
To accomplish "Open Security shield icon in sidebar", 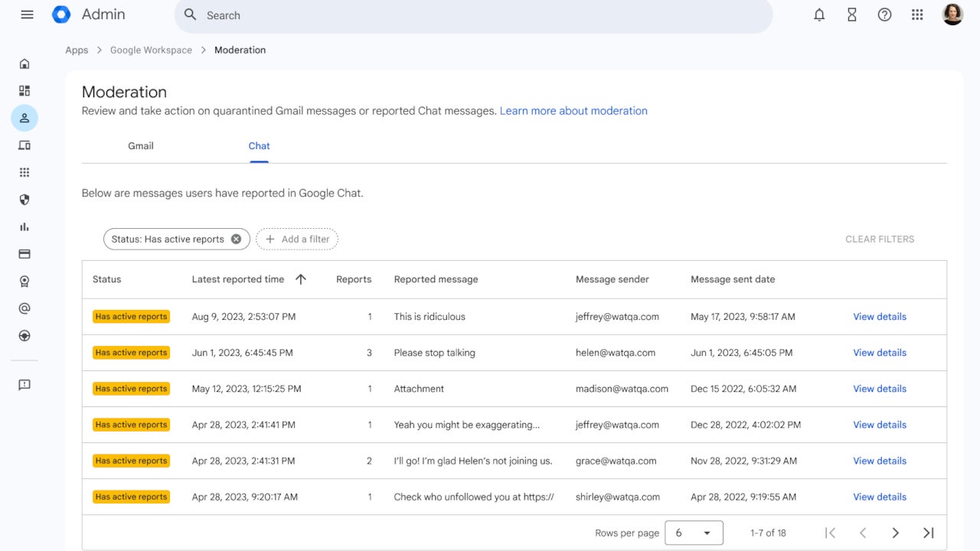I will (24, 200).
